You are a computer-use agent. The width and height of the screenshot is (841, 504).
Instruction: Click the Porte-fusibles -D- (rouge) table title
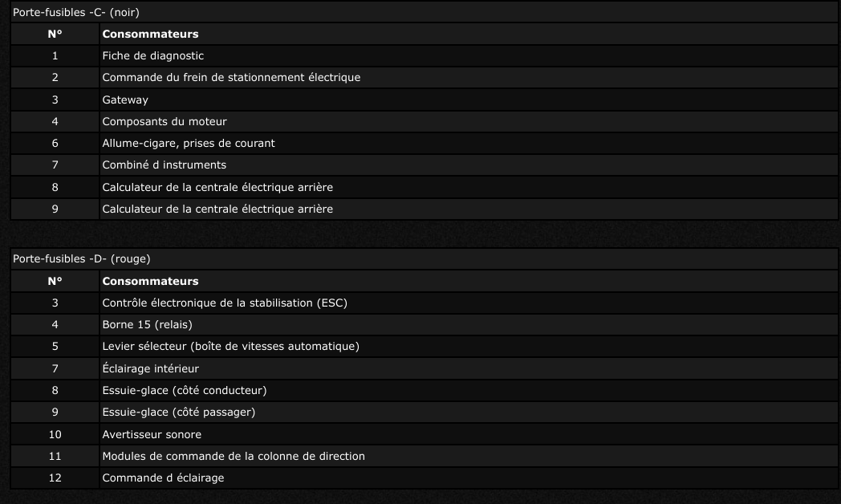coord(81,258)
